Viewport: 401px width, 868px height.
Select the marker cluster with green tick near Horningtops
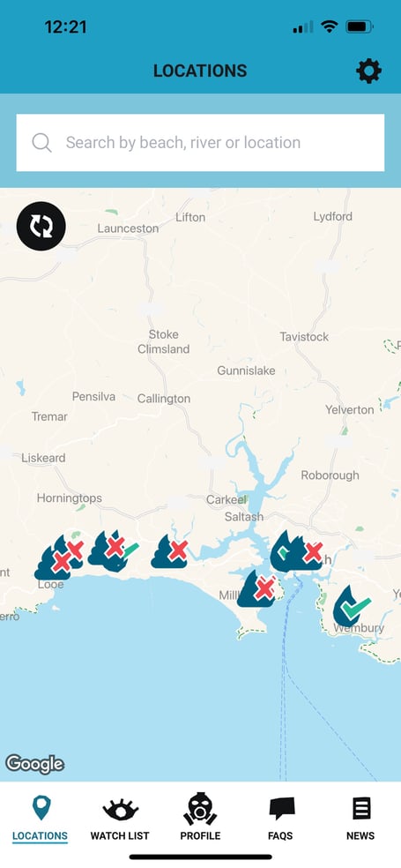point(114,550)
